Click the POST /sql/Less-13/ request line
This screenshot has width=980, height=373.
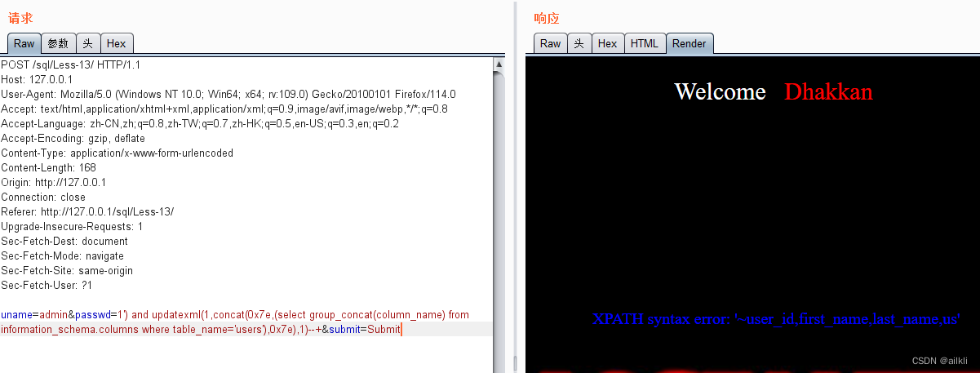click(x=73, y=64)
